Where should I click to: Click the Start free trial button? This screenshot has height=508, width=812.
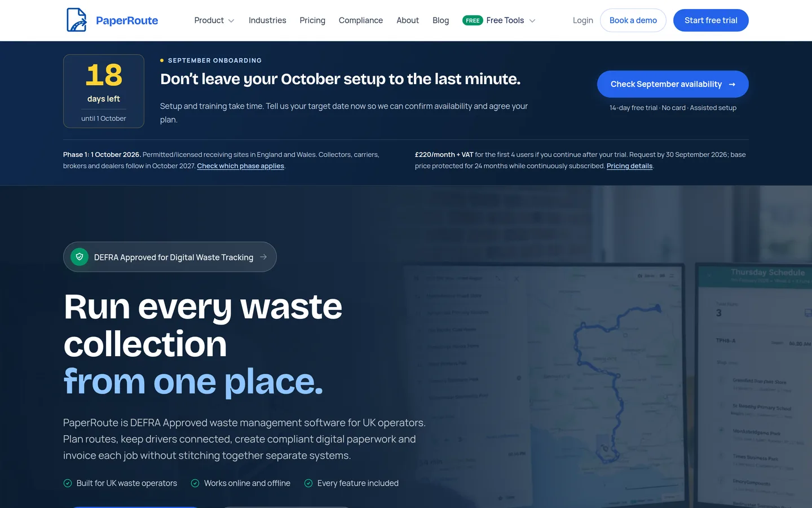(x=711, y=20)
